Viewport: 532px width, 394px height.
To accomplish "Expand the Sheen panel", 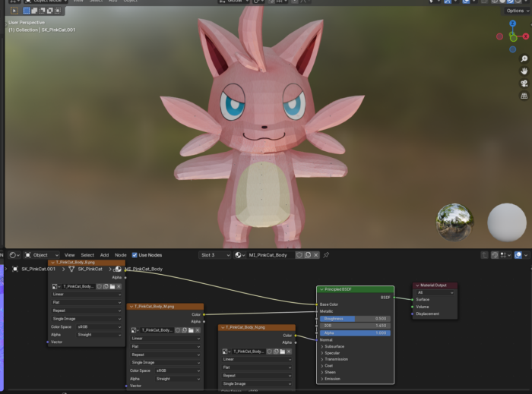I will point(328,372).
